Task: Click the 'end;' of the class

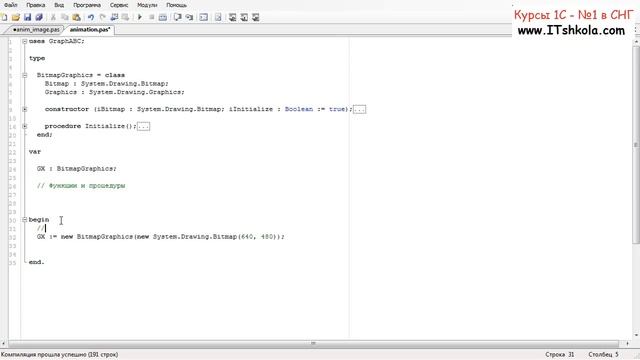Action: click(44, 135)
